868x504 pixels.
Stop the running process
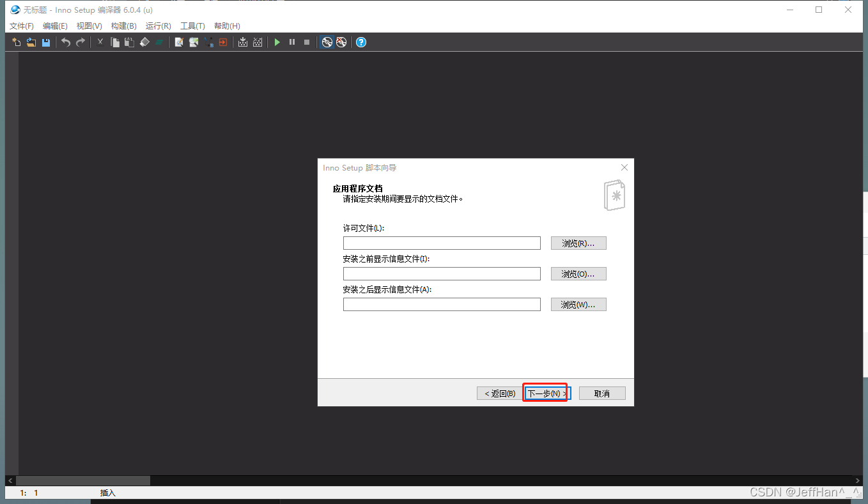[x=306, y=42]
